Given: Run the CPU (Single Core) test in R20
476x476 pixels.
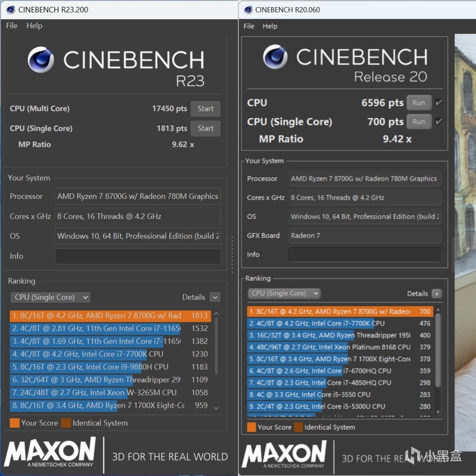Looking at the screenshot, I should [419, 122].
